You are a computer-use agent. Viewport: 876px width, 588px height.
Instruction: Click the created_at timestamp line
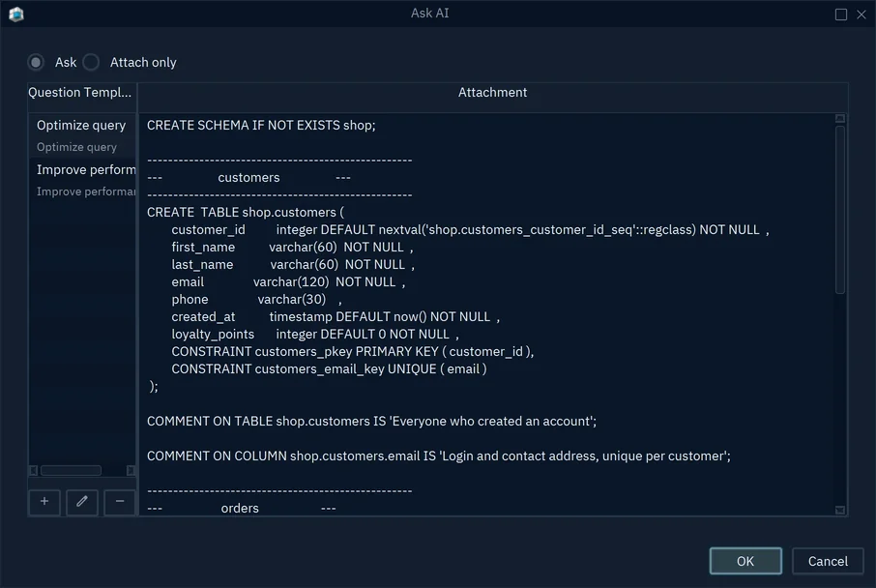pos(336,316)
